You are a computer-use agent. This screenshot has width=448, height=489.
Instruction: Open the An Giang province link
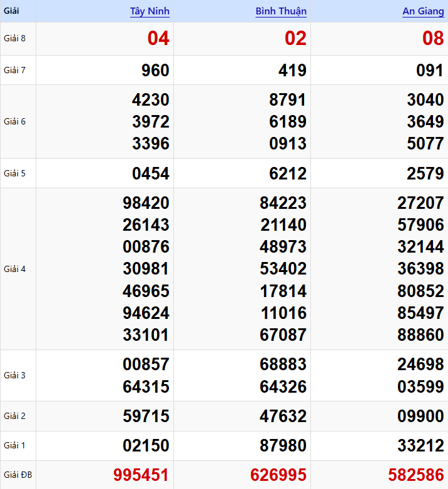click(423, 11)
